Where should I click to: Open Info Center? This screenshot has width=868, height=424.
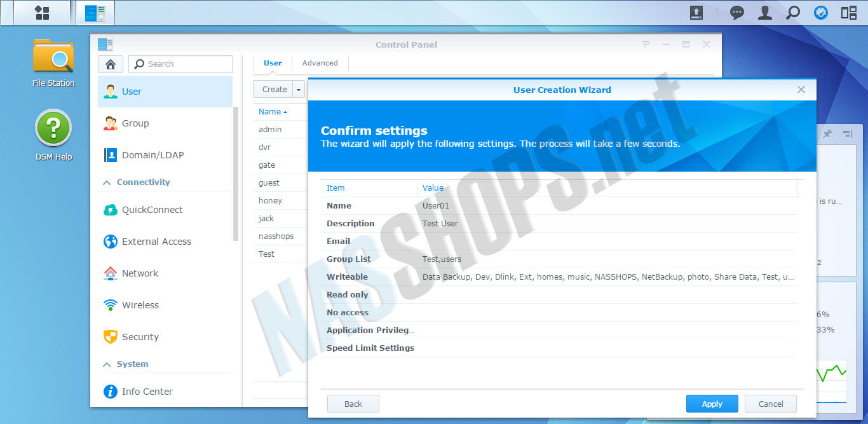165,392
